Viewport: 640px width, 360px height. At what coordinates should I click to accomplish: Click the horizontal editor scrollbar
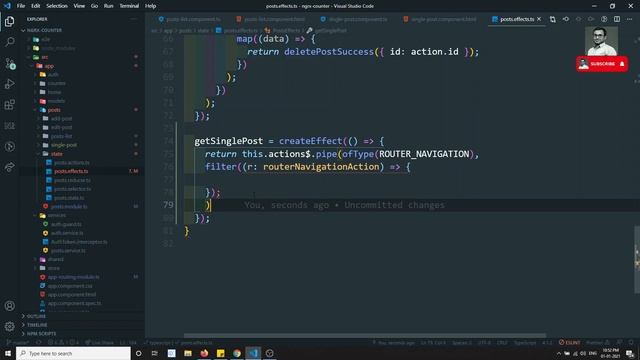pyautogui.click(x=364, y=336)
